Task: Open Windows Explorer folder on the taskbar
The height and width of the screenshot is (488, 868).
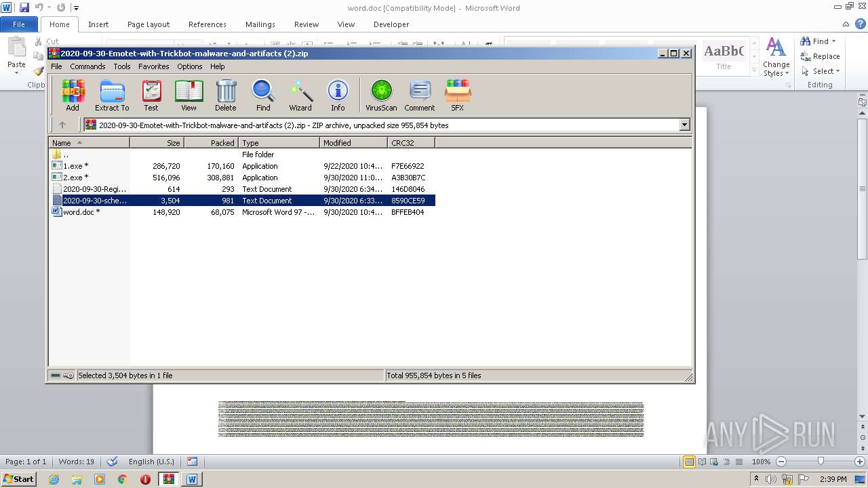Action: (x=77, y=479)
